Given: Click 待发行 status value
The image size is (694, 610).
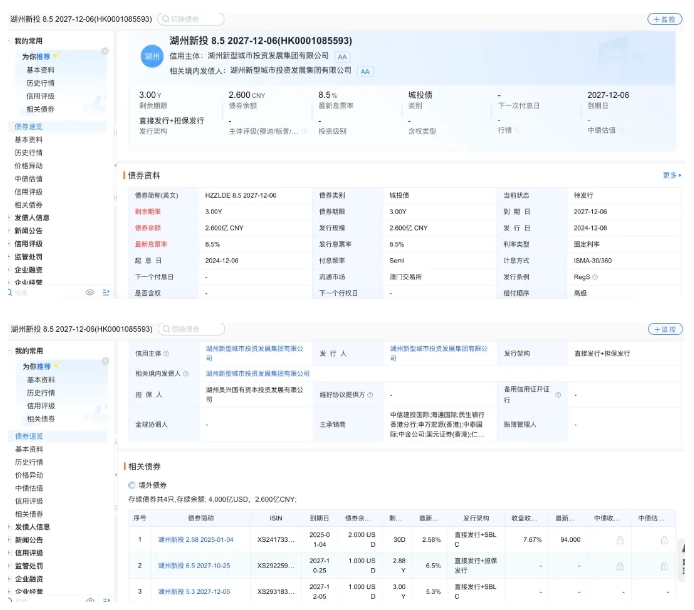Looking at the screenshot, I should [x=583, y=195].
